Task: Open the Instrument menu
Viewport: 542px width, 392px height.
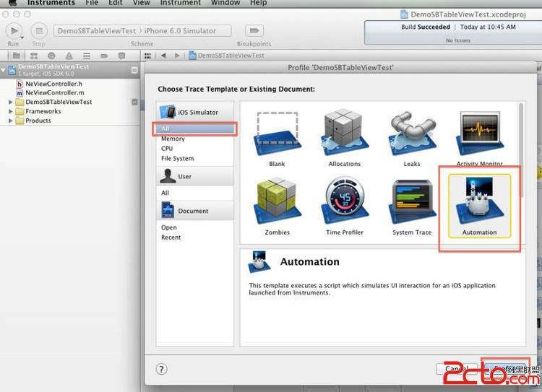Action: (x=181, y=4)
